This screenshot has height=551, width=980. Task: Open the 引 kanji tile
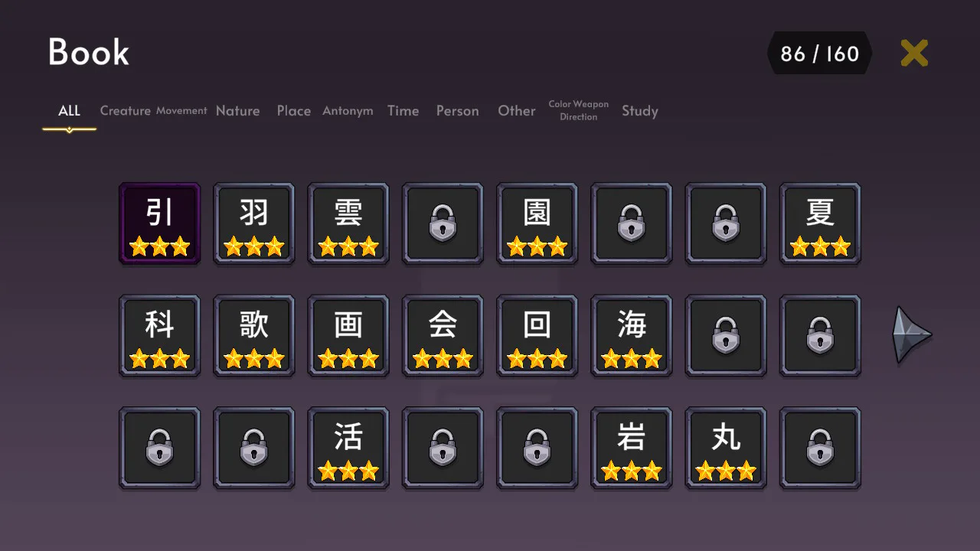tap(159, 223)
